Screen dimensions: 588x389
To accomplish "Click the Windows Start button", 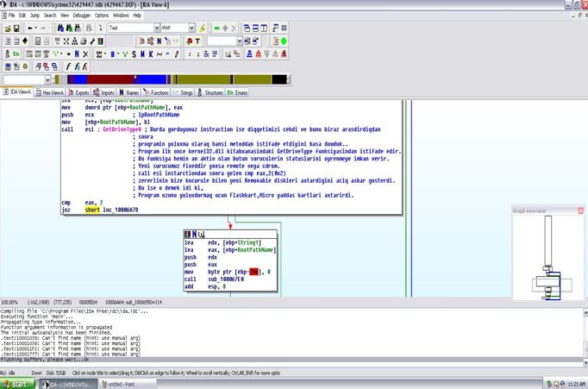I will point(17,384).
